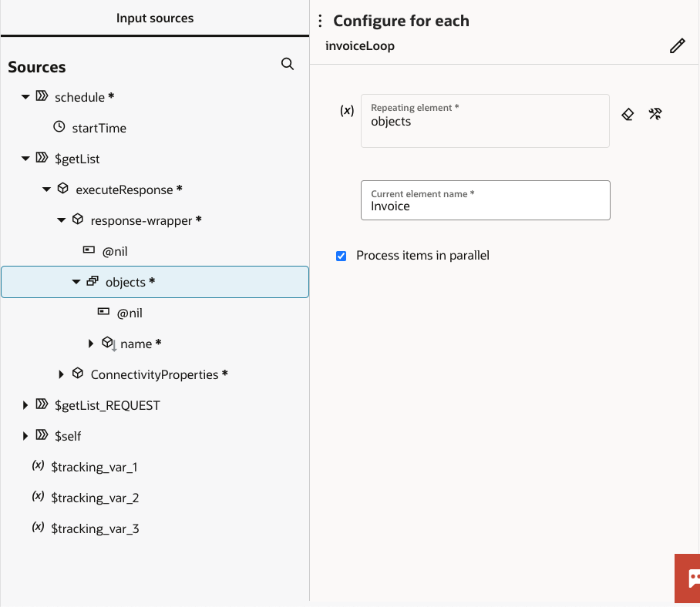The height and width of the screenshot is (607, 700).
Task: Select the $getList_REQUEST source
Action: coord(108,405)
